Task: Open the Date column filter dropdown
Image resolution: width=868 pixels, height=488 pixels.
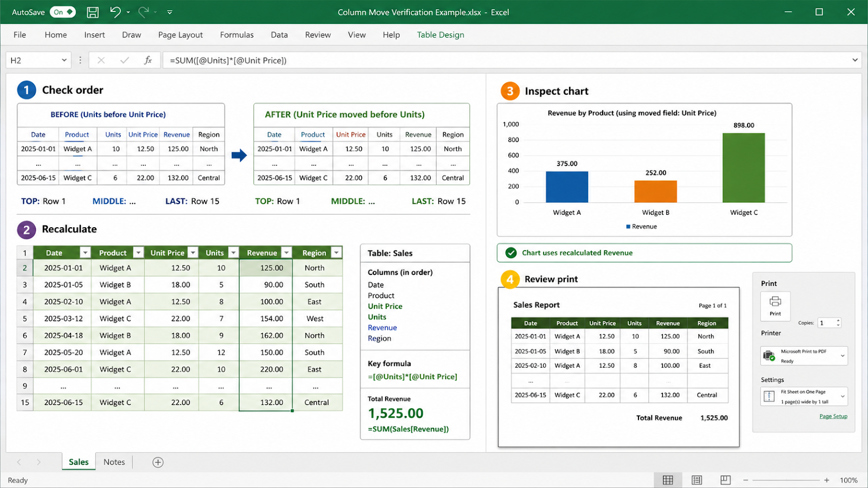Action: coord(85,253)
